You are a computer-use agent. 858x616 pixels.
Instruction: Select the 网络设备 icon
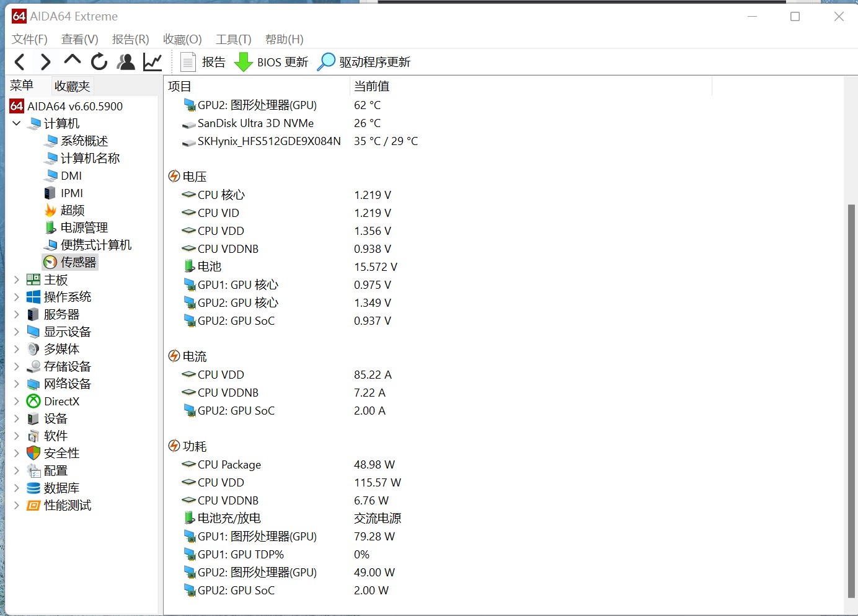click(33, 384)
